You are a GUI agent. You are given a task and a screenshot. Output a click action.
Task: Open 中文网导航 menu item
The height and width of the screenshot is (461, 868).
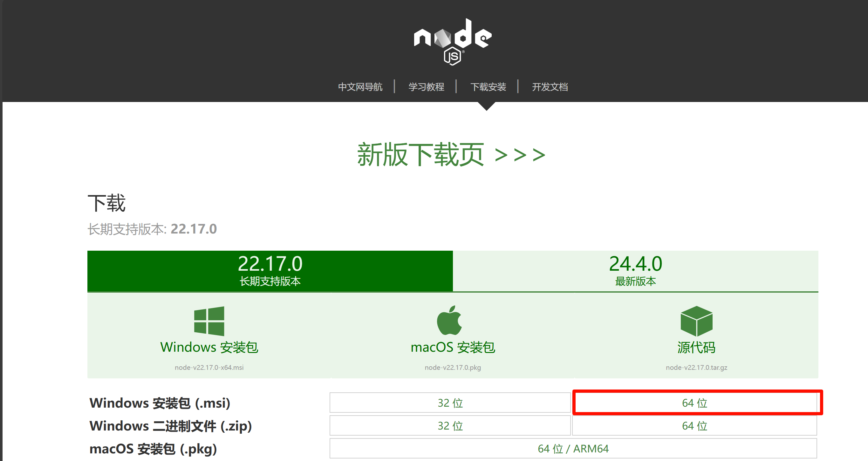coord(360,87)
